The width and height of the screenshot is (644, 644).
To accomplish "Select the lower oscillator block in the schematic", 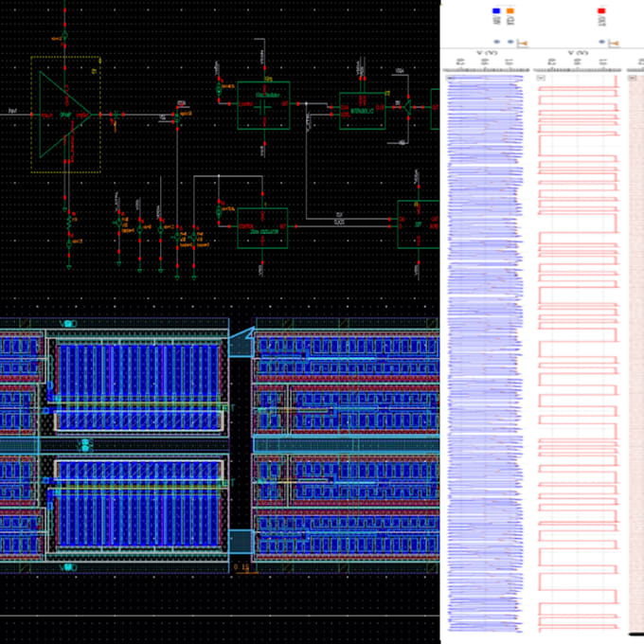I will coord(262,228).
